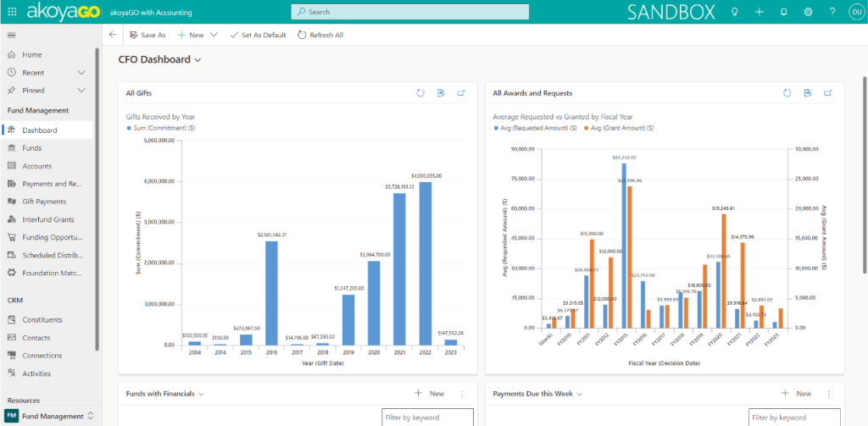Click the global Search box
This screenshot has width=868, height=426.
point(410,12)
